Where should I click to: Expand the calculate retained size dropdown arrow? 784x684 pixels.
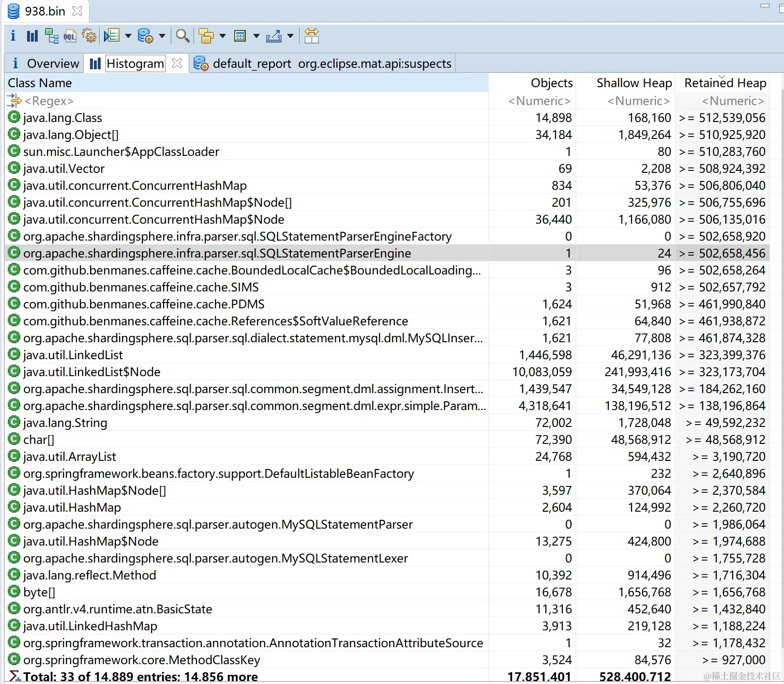[256, 36]
